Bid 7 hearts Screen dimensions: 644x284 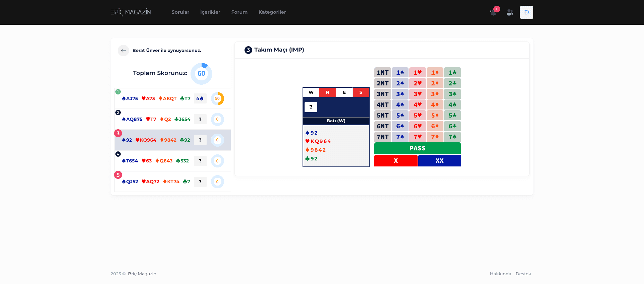coord(418,137)
